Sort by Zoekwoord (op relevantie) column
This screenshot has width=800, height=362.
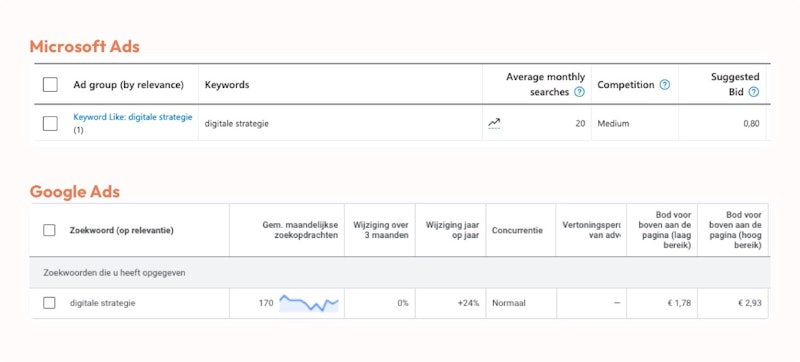[121, 230]
